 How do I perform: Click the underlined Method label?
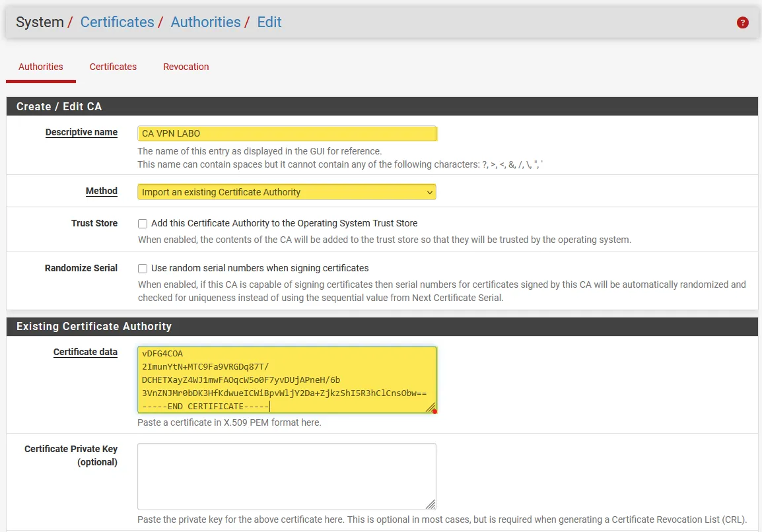point(101,191)
